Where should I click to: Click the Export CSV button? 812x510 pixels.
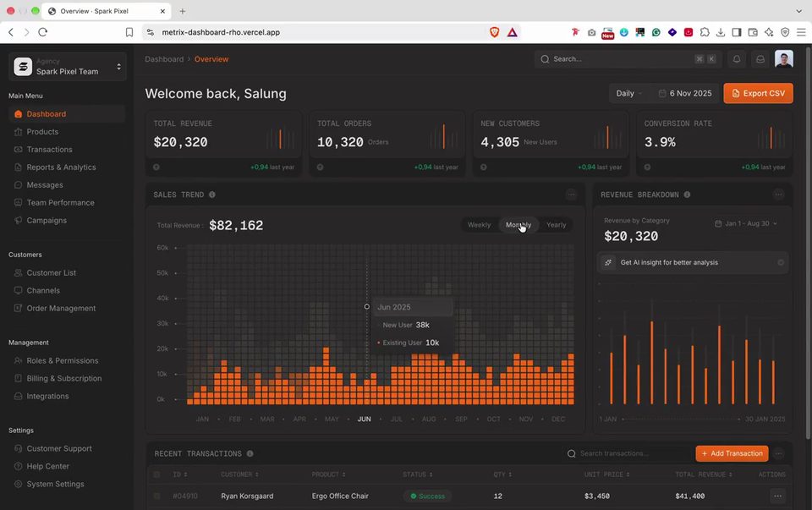[x=758, y=94]
